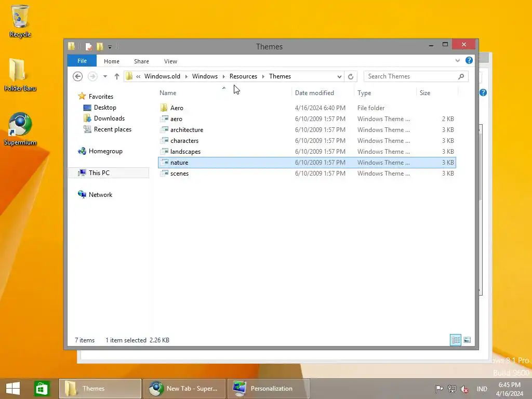Open the taskbar clock showing 6:45 PM
This screenshot has height=399, width=532.
pyautogui.click(x=509, y=389)
